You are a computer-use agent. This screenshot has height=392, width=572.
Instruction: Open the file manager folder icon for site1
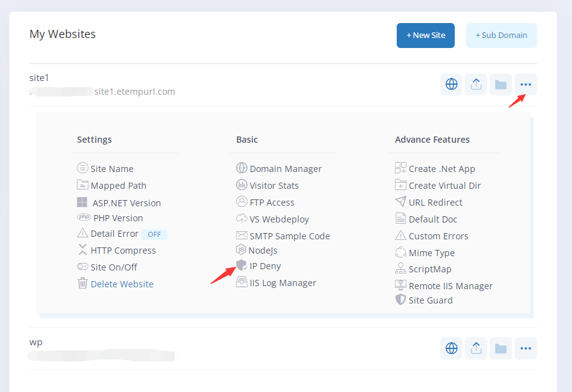tap(500, 84)
